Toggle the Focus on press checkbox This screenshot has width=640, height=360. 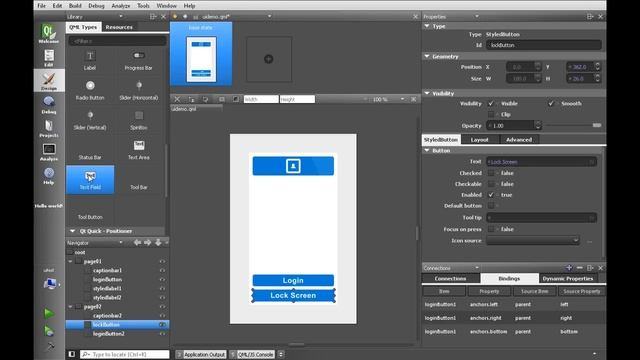pyautogui.click(x=491, y=229)
